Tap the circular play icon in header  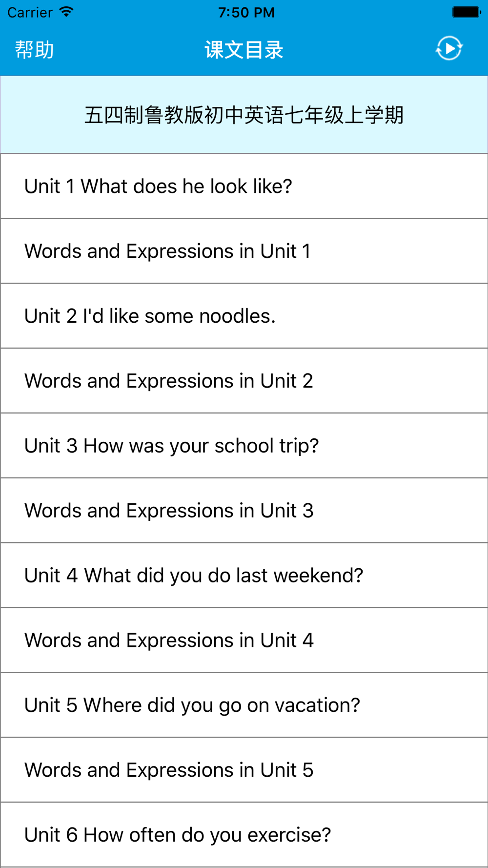449,48
